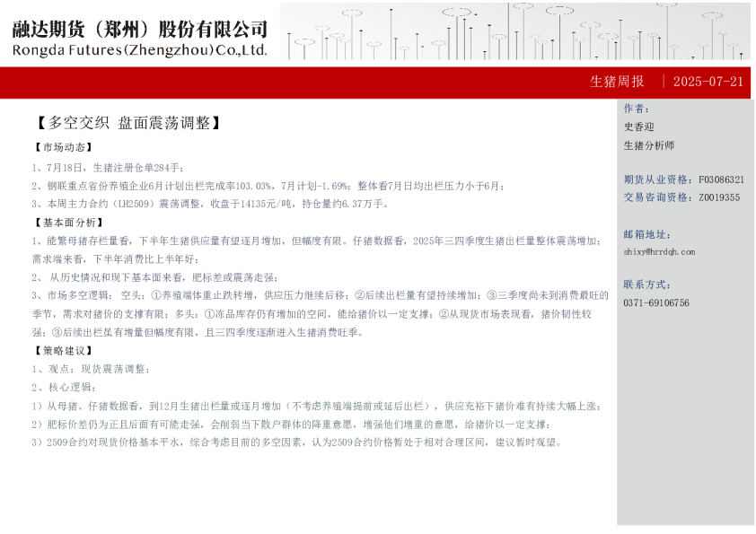
Task: Click the 市场动态 section heading
Action: [x=63, y=147]
